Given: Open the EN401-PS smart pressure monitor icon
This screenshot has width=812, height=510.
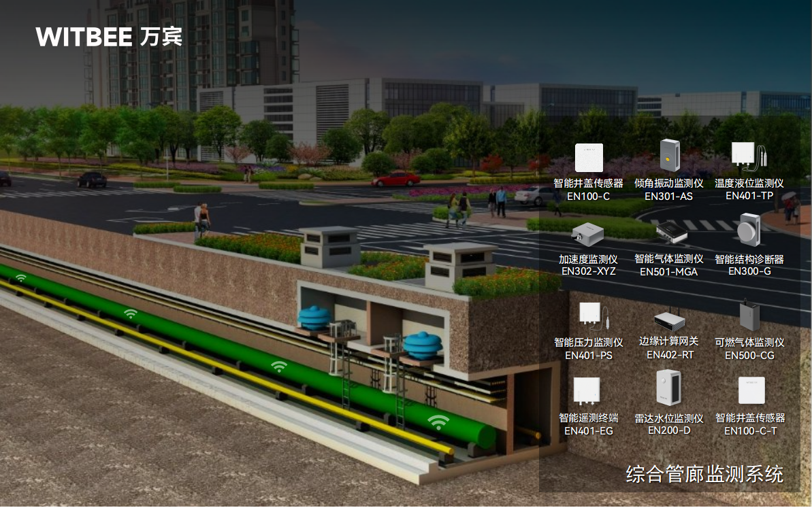Looking at the screenshot, I should (589, 316).
